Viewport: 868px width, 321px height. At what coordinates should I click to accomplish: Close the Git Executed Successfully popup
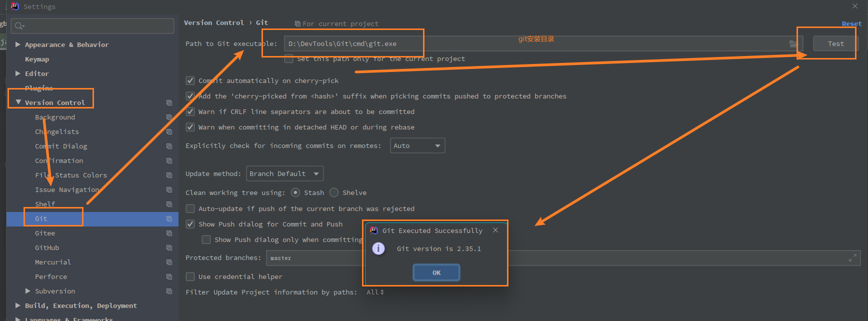coord(495,230)
